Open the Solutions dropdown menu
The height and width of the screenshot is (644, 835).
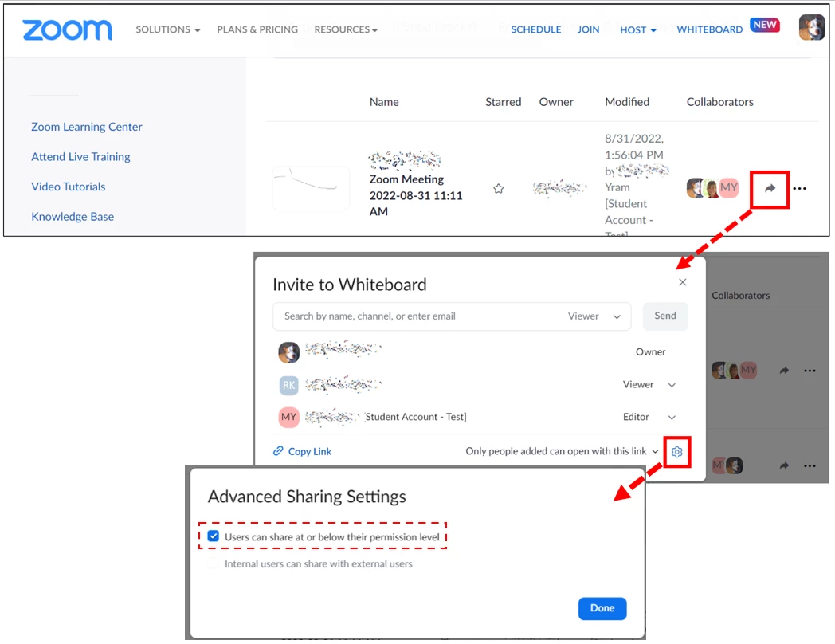click(168, 29)
